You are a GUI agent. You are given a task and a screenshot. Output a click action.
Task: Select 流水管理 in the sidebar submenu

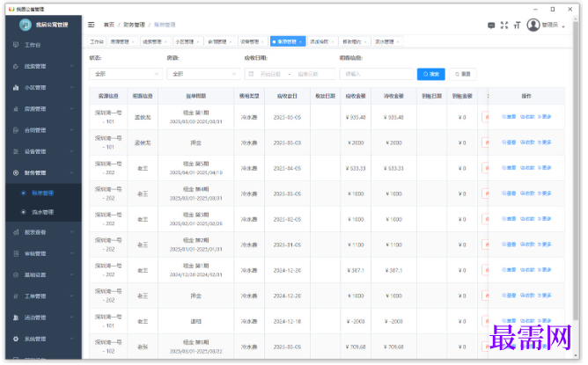point(43,212)
